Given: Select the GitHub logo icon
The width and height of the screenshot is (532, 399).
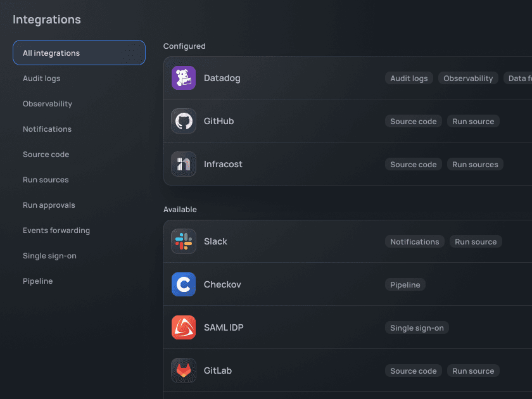Looking at the screenshot, I should click(x=183, y=121).
